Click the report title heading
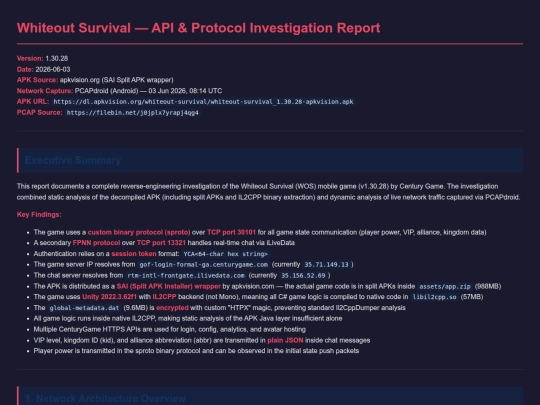The height and width of the screenshot is (405, 540). click(x=198, y=28)
